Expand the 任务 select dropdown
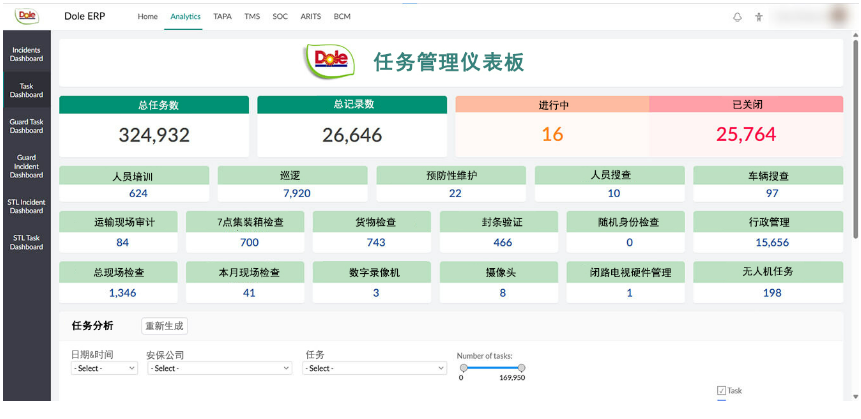The width and height of the screenshot is (861, 419). pyautogui.click(x=374, y=368)
